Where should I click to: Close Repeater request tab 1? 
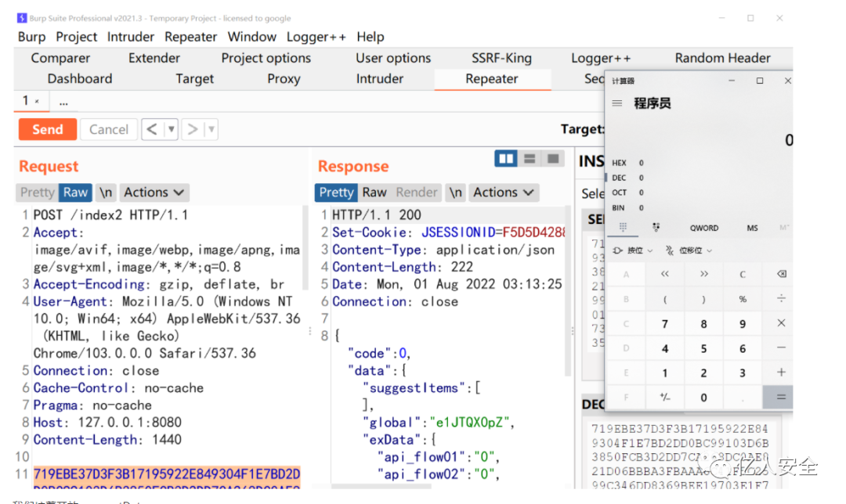(x=37, y=101)
